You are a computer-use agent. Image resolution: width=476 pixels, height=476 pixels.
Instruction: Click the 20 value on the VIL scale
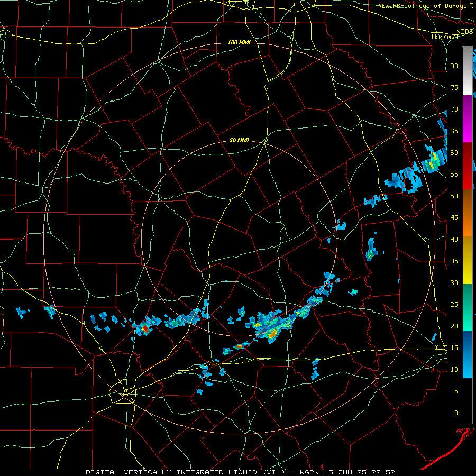[454, 326]
